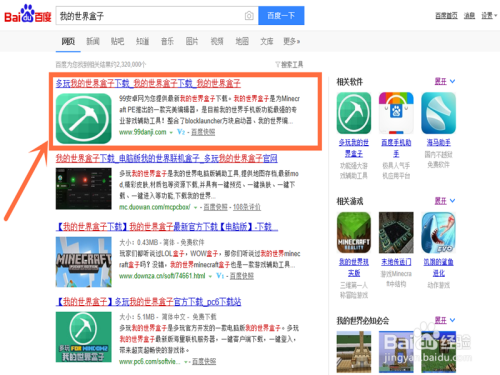This screenshot has width=500, height=375.
Task: Click the first thumbnail under 我的世界必知必会
Action: (354, 352)
